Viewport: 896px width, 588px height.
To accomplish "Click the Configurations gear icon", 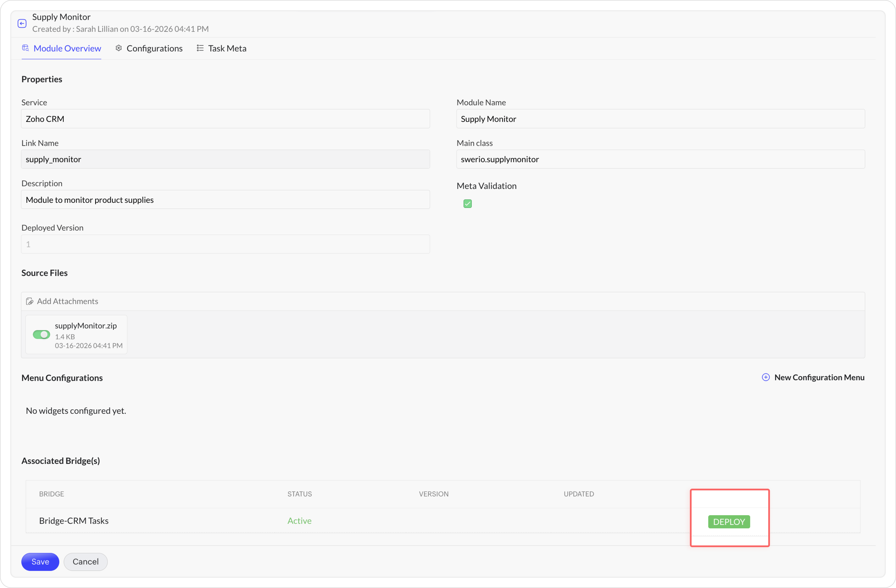I will point(119,48).
